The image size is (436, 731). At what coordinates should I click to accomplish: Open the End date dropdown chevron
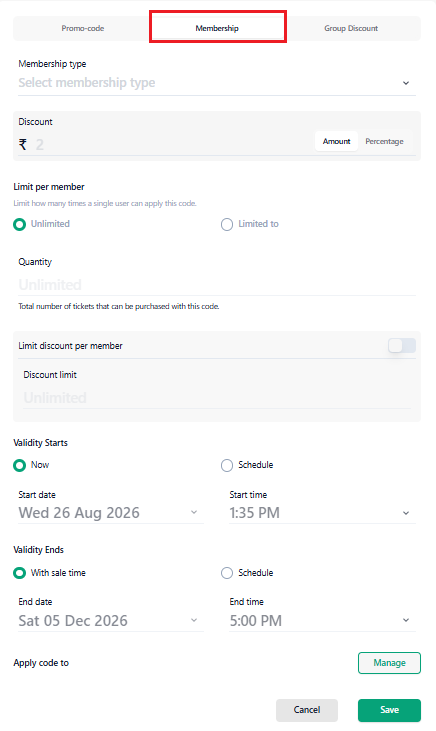[194, 620]
